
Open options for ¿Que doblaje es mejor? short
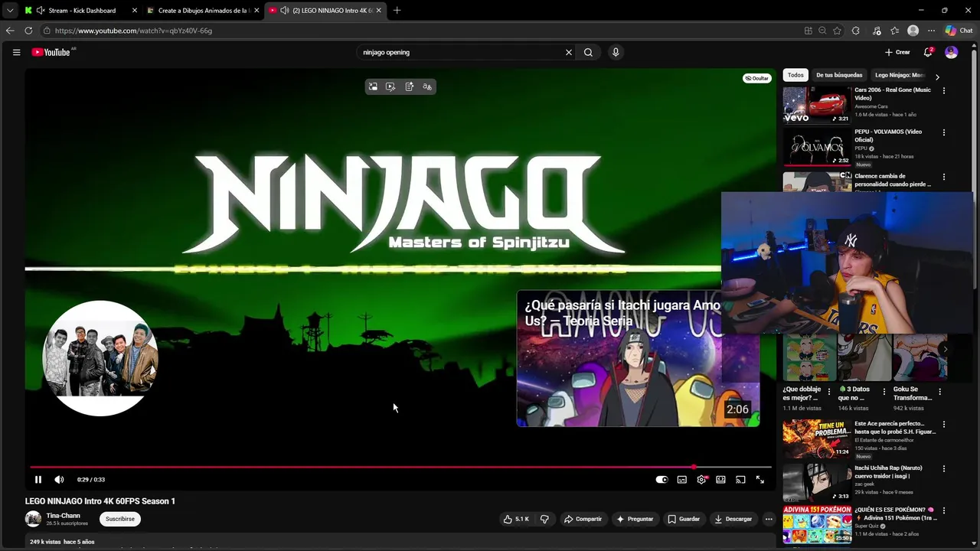pos(829,391)
